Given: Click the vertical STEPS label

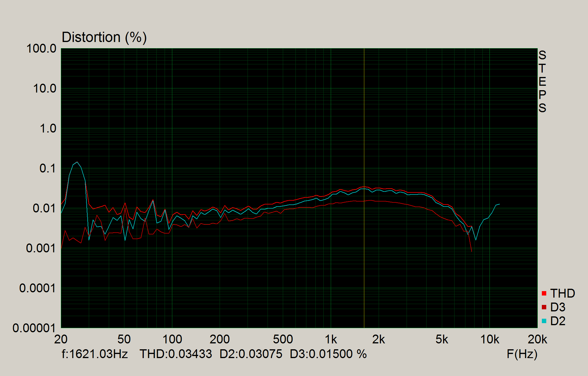Looking at the screenshot, I should [x=542, y=81].
